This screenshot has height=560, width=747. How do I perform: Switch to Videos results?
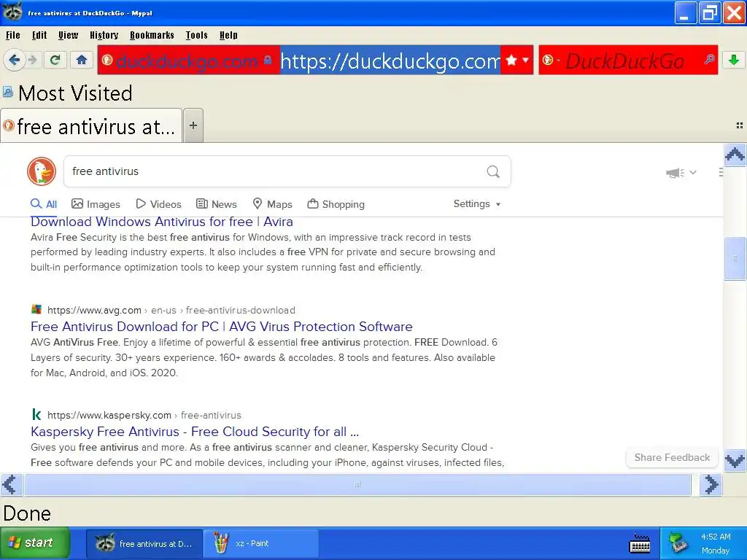click(x=158, y=204)
